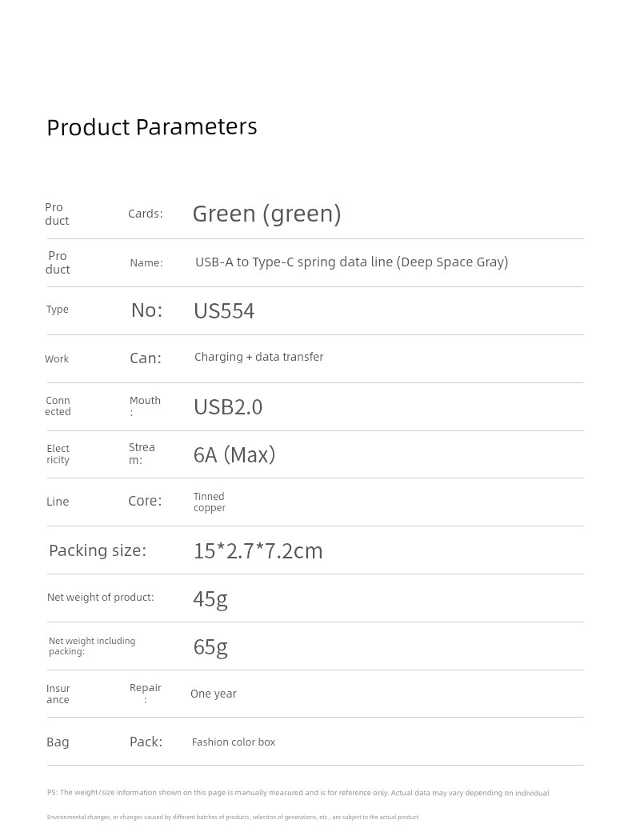The image size is (632, 840).
Task: Click the Fashion color box text
Action: pyautogui.click(x=234, y=742)
